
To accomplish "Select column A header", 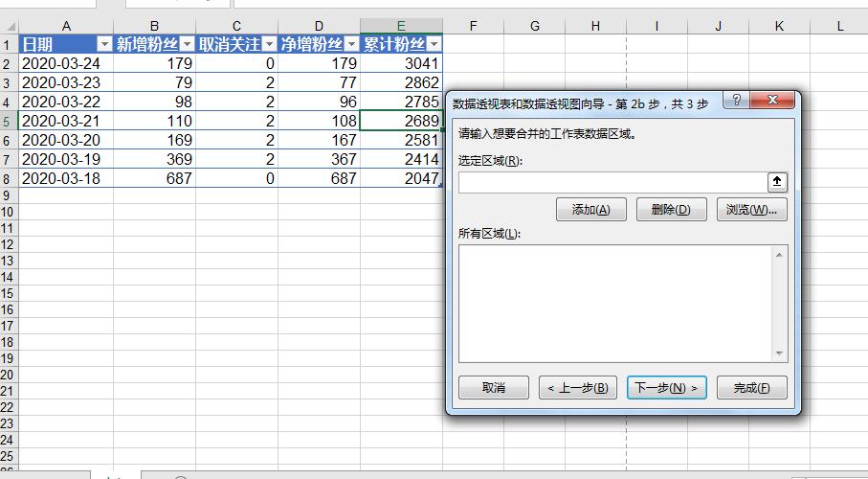I will 66,26.
